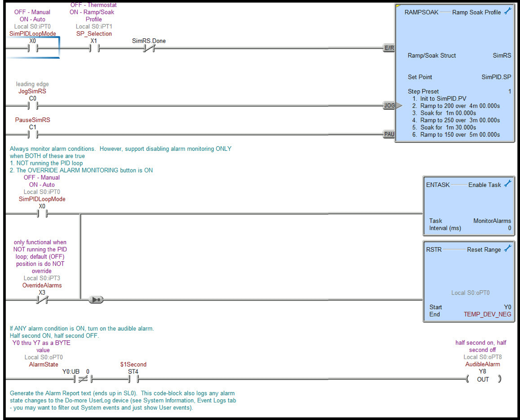Screen dimensions: 520x420
Task: Edit the Step Preset value in RAMPSOAK
Action: [509, 91]
